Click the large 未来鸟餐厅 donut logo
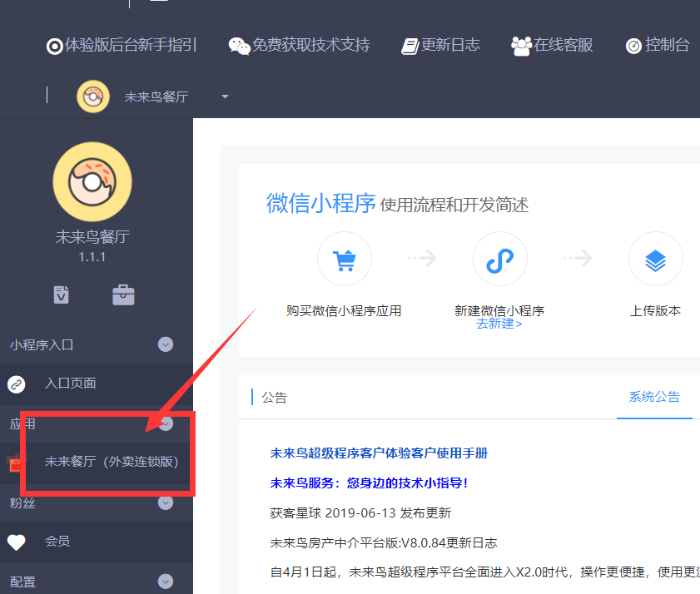 [x=92, y=182]
